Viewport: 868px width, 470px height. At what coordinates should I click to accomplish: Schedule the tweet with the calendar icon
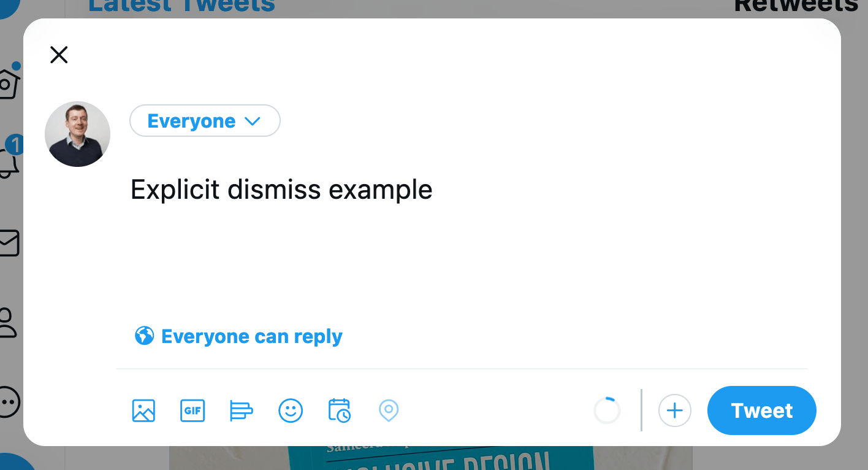(340, 410)
